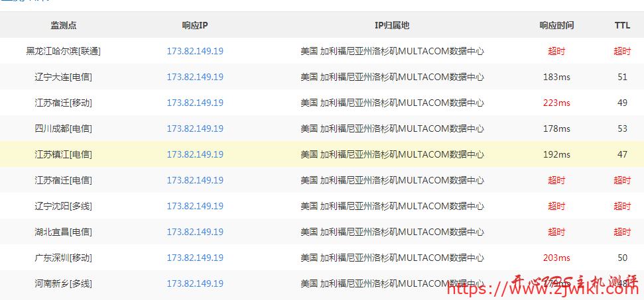Click the 监测点 column header
The image size is (644, 300).
tap(64, 25)
